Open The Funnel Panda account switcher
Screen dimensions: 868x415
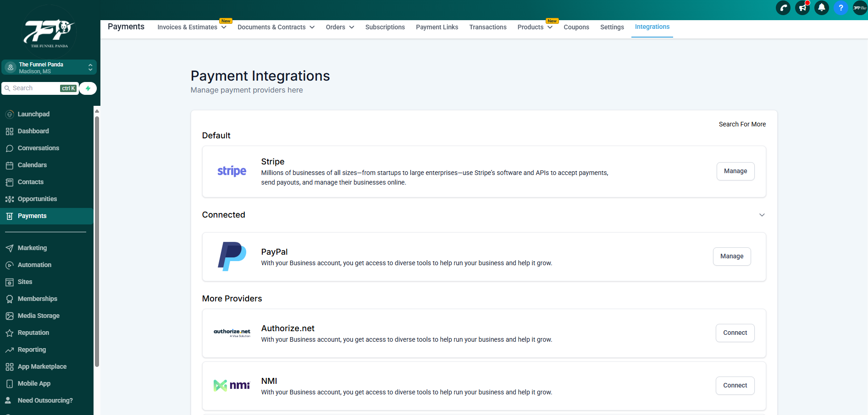click(49, 67)
